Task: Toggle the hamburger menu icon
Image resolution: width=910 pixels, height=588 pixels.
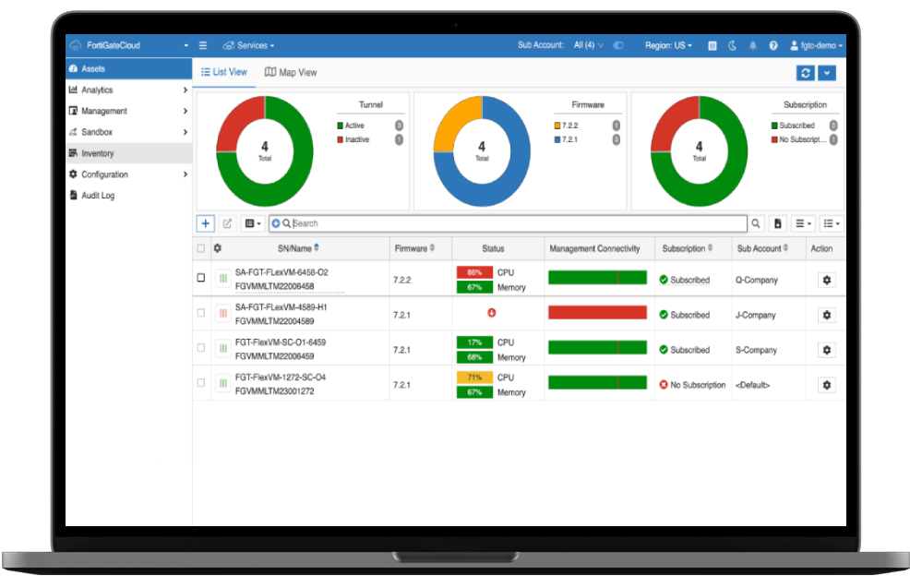Action: (x=202, y=45)
